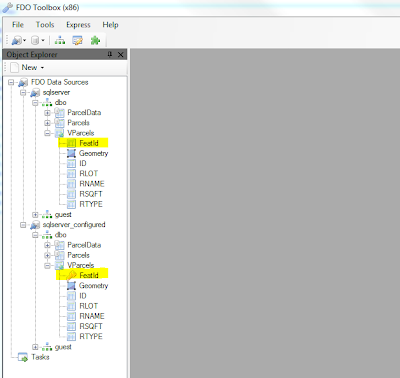Open the Express menu
Screen dimensions: 400x378
(78, 25)
